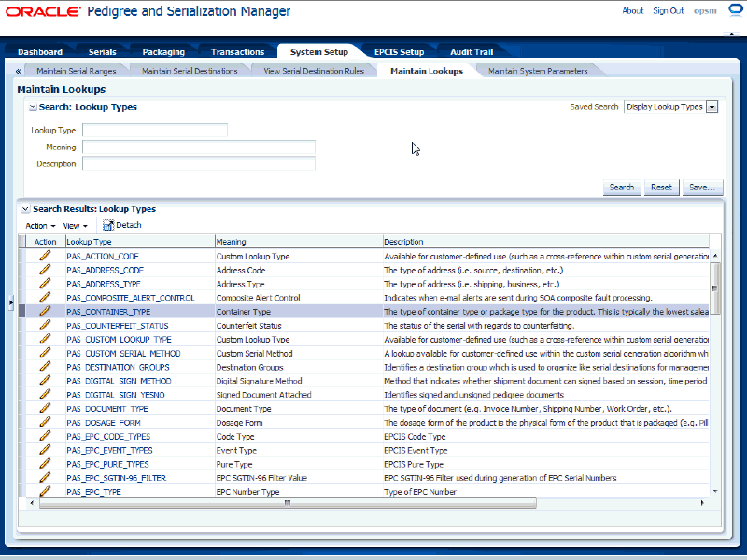Click the Sign Out link
Image resolution: width=747 pixels, height=560 pixels.
pyautogui.click(x=668, y=10)
